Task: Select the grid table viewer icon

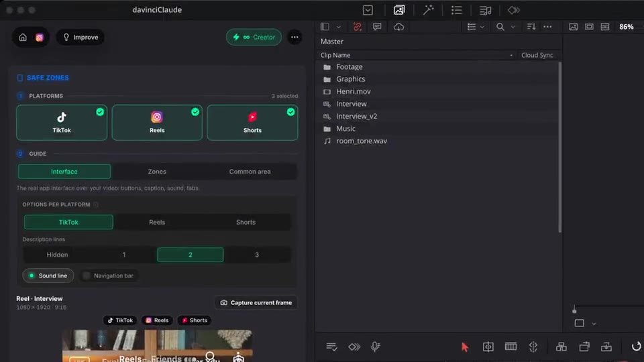Action: tap(605, 27)
